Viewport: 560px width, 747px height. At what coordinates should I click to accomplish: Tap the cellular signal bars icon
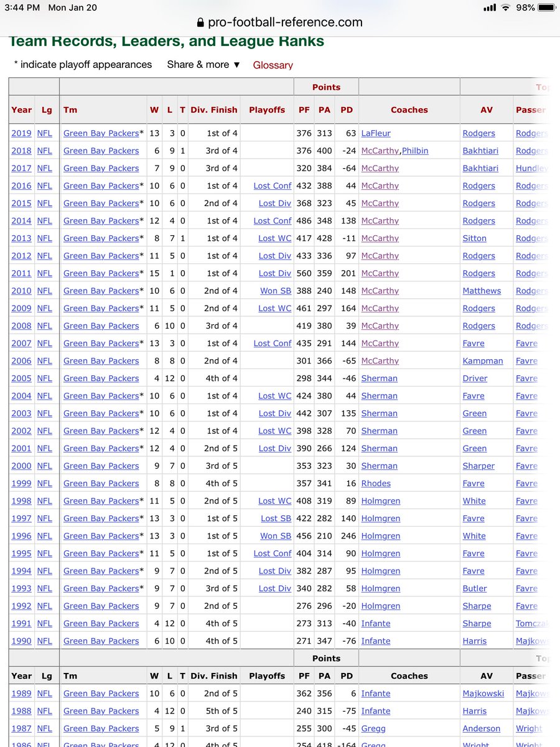click(x=490, y=7)
